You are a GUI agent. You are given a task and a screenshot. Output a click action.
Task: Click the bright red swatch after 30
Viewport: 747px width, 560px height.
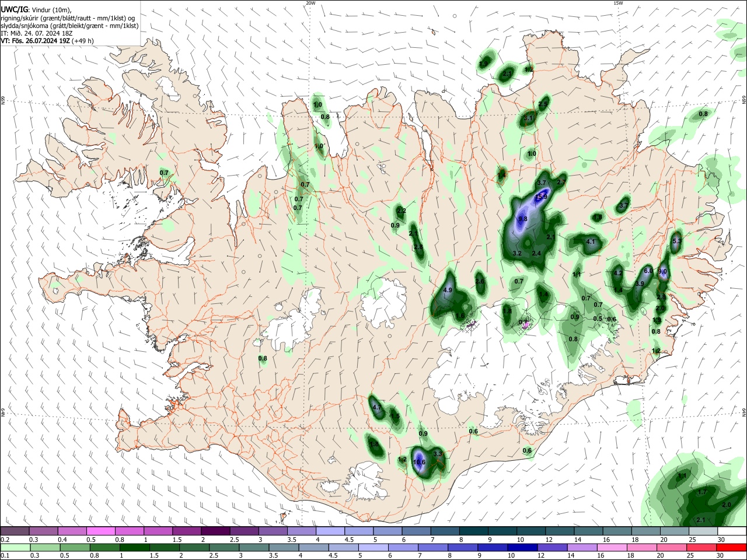(x=731, y=547)
